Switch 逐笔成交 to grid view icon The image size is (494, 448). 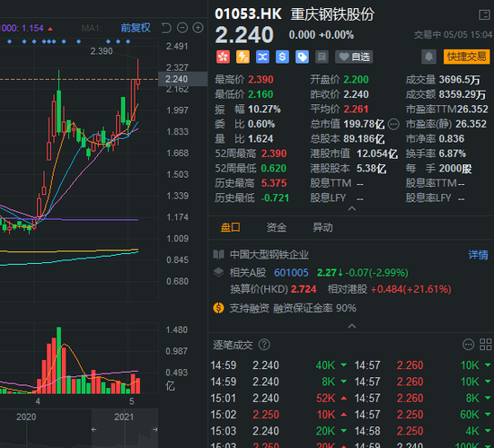486,345
